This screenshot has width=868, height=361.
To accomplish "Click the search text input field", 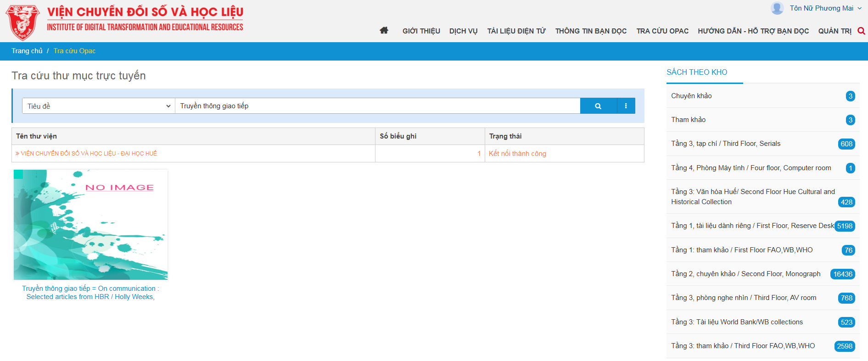I will click(x=376, y=106).
